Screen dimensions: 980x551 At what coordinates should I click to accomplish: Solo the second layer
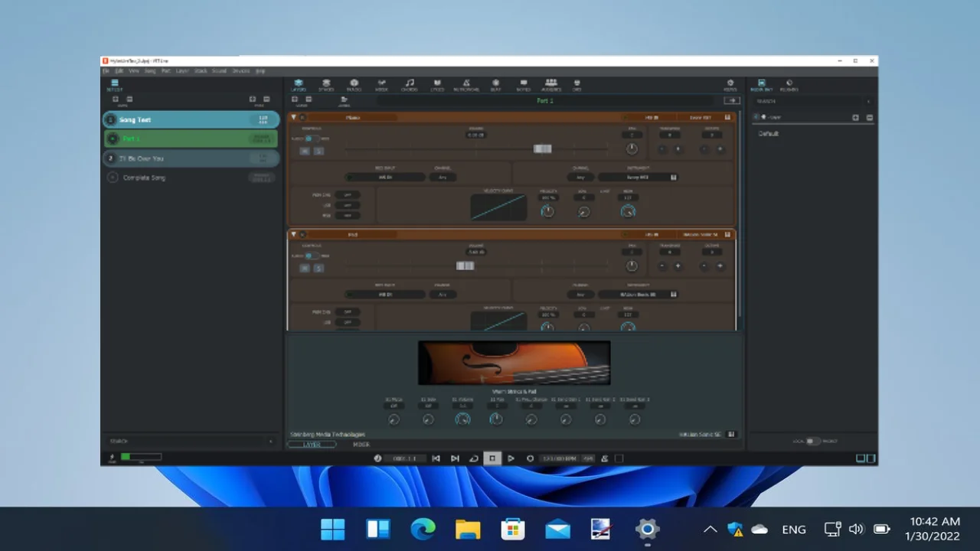tap(318, 268)
